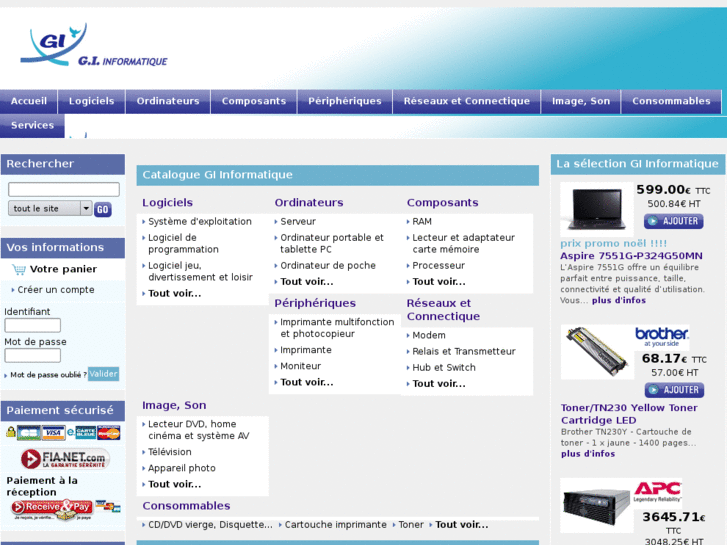
Task: Open the Ordinateurs menu tab
Action: 168,101
